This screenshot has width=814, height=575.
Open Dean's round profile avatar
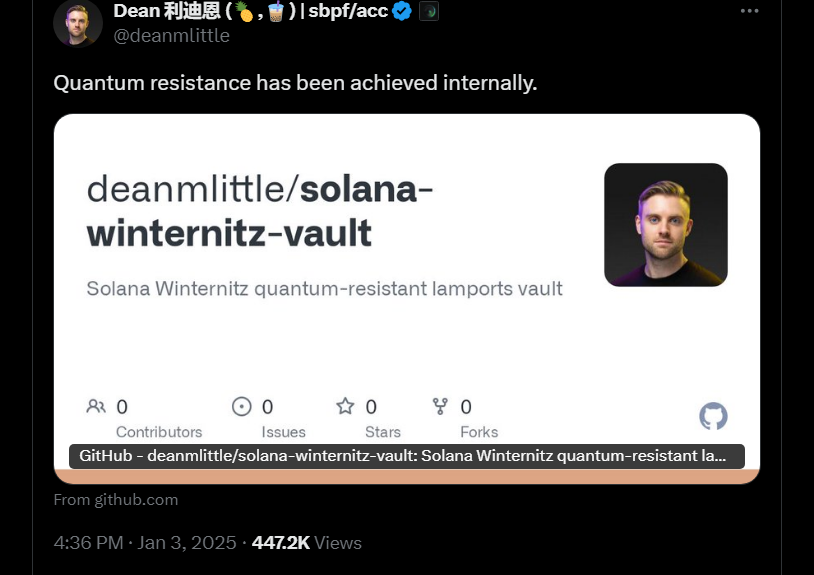pyautogui.click(x=78, y=23)
